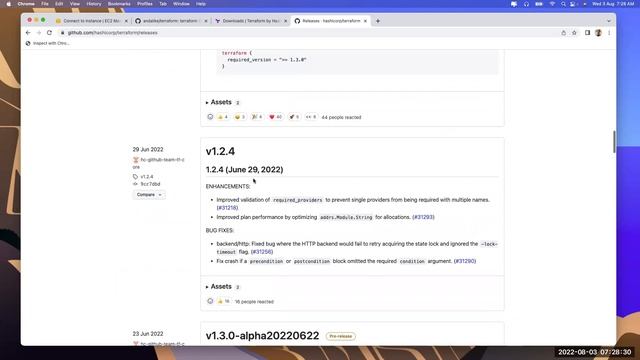
Task: Close the Releases hashicorp/terraform tab
Action: [x=365, y=21]
